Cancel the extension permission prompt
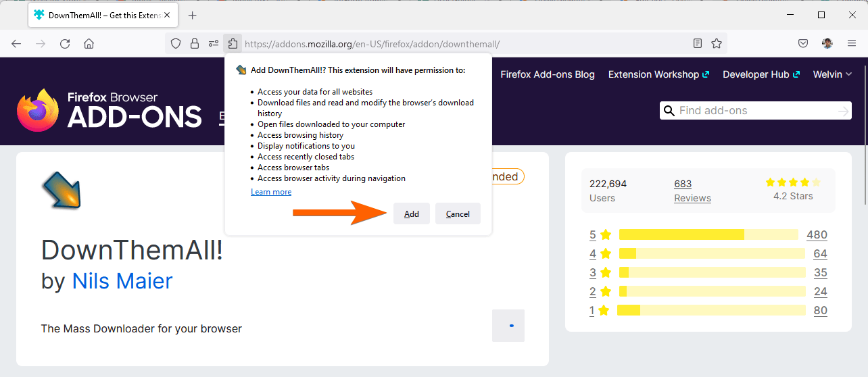Viewport: 868px width, 377px height. [x=458, y=214]
